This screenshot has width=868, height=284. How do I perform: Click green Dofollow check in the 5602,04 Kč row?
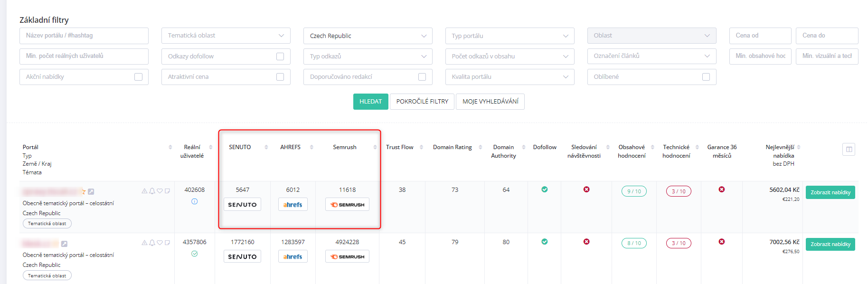(x=545, y=189)
